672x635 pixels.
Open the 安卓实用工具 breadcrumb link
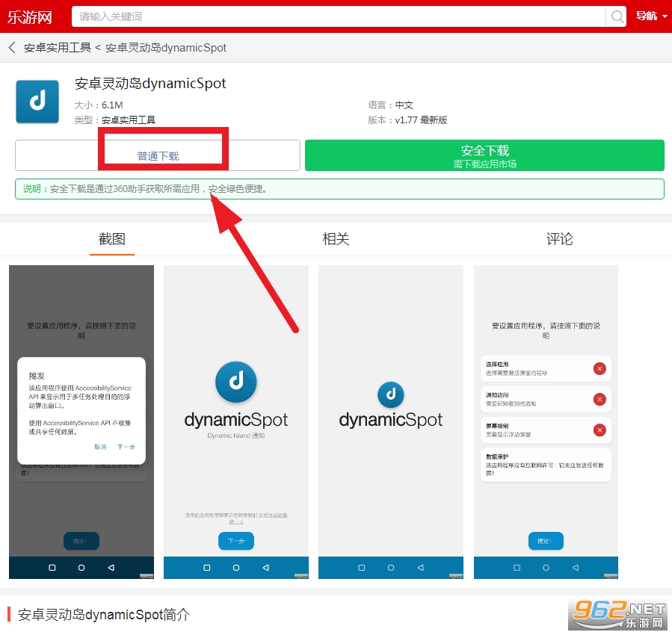coord(58,48)
